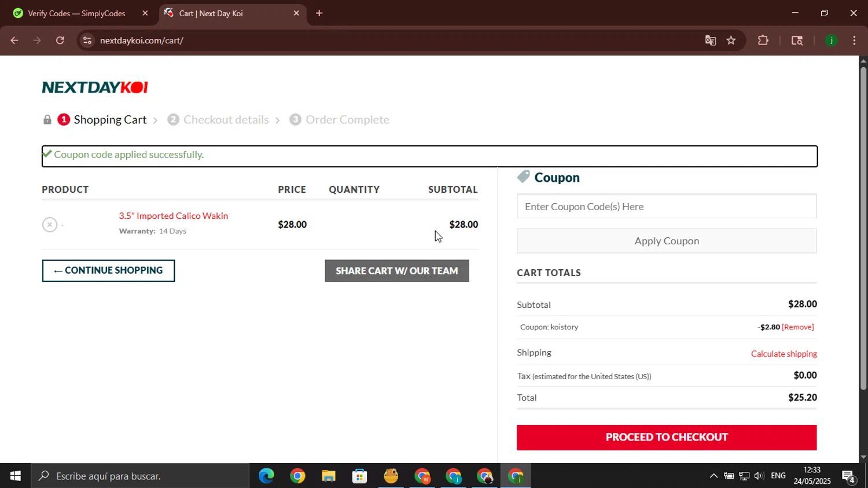
Task: Click Continue Shopping button
Action: point(108,271)
